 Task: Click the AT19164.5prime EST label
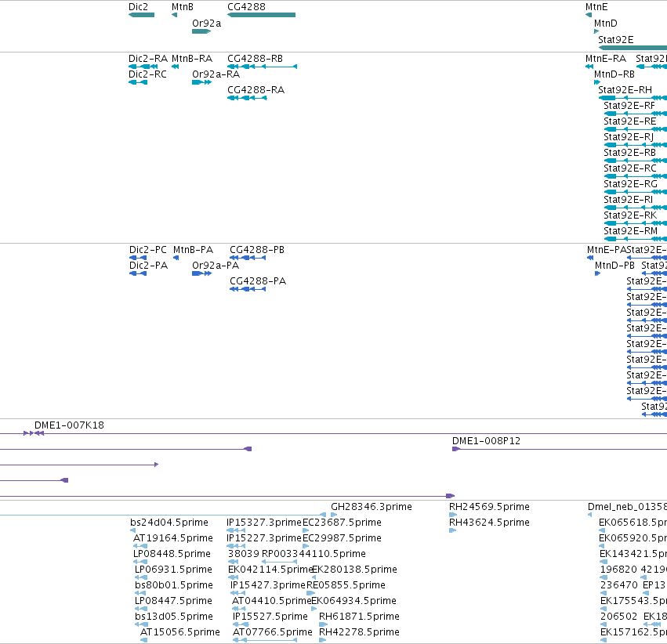click(x=173, y=537)
